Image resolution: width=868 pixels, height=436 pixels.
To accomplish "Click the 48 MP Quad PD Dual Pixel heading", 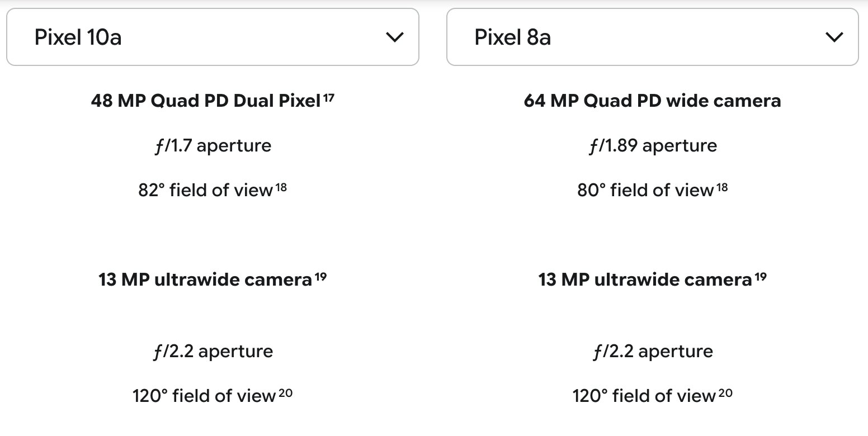I will (x=205, y=101).
